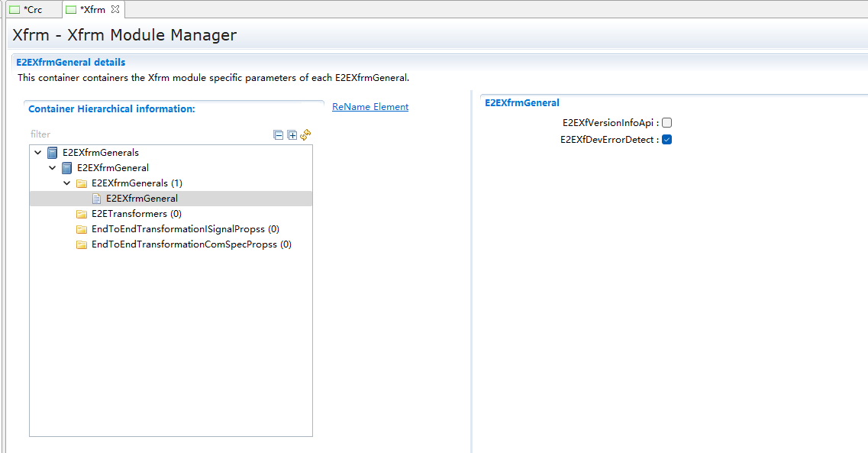Collapse the E2EXfrmGenerals (1) folder
The width and height of the screenshot is (868, 453).
(67, 183)
